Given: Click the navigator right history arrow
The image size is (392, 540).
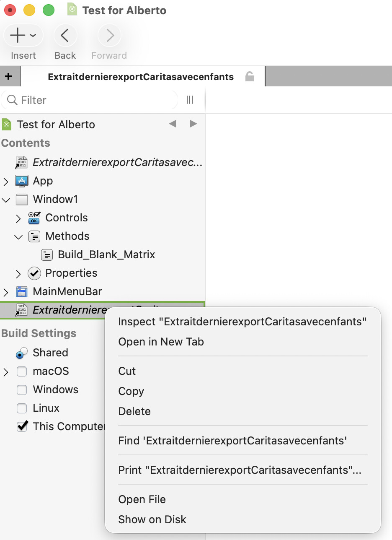Looking at the screenshot, I should pyautogui.click(x=193, y=124).
